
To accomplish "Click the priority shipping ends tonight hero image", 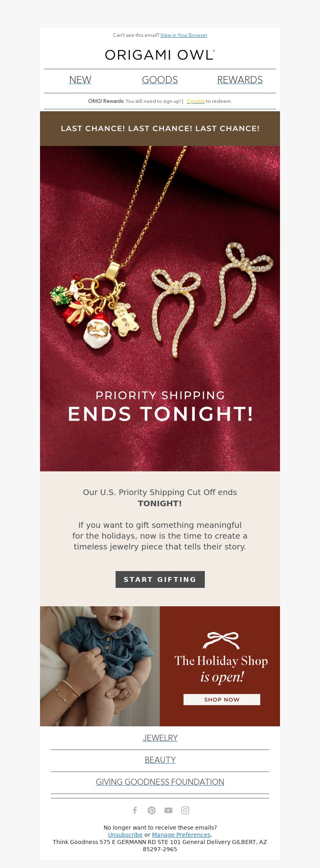I will tap(160, 309).
